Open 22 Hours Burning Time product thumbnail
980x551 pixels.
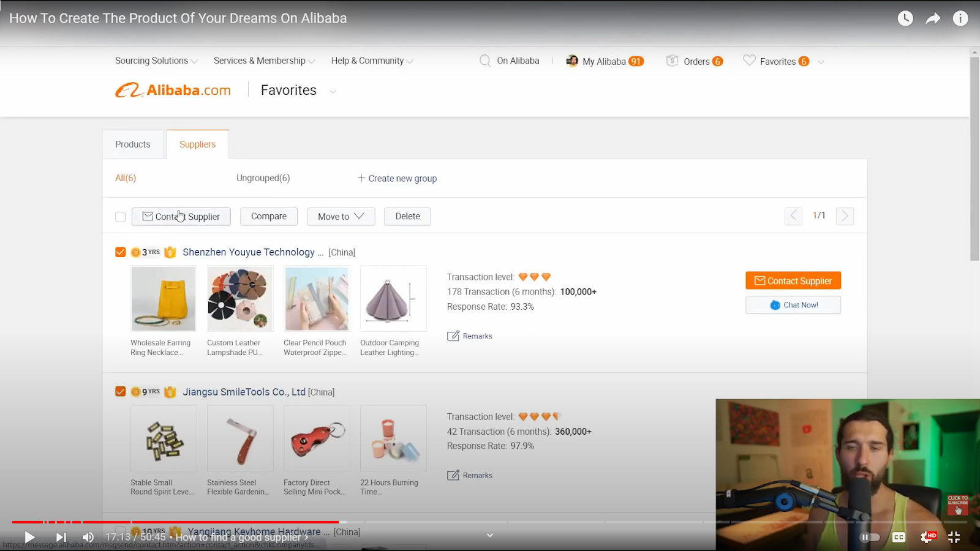[x=393, y=438]
